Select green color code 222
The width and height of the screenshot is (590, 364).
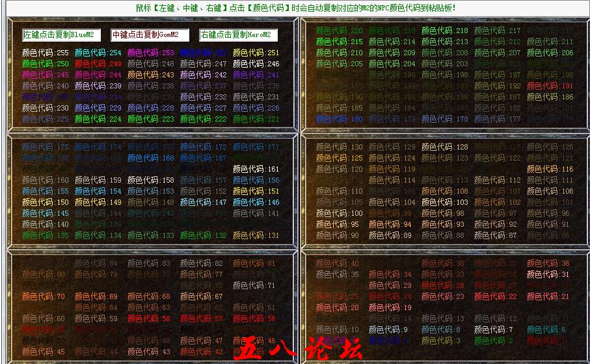click(204, 119)
